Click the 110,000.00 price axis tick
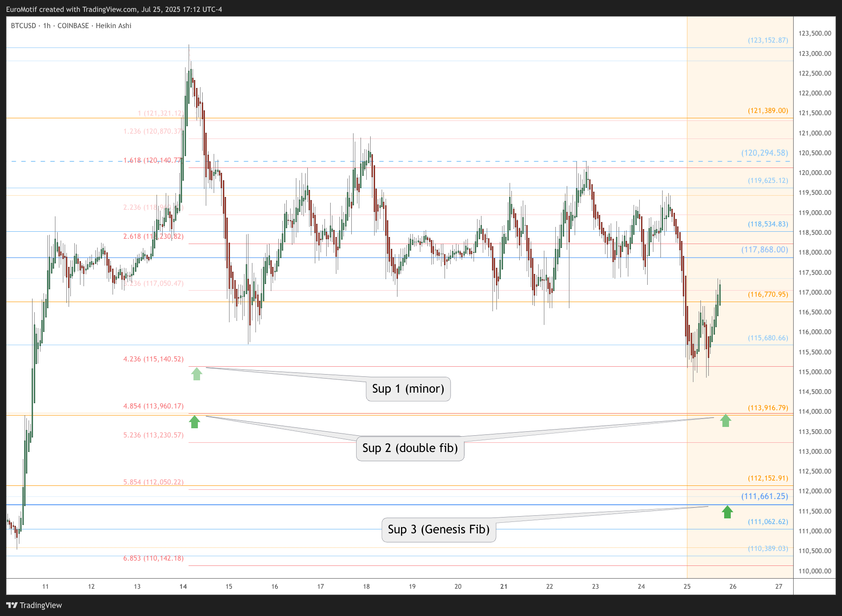This screenshot has width=842, height=616. tap(815, 571)
